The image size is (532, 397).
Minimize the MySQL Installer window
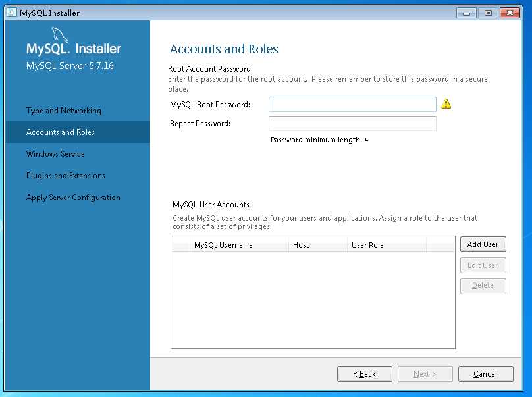467,13
